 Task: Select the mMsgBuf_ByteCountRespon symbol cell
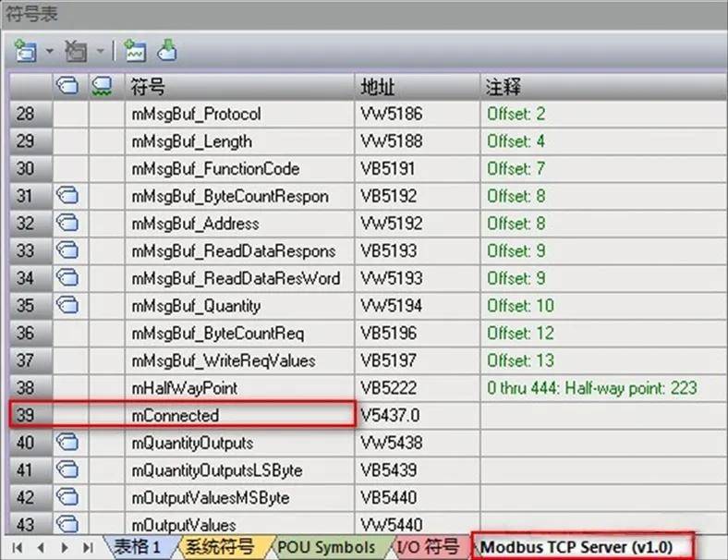point(239,196)
